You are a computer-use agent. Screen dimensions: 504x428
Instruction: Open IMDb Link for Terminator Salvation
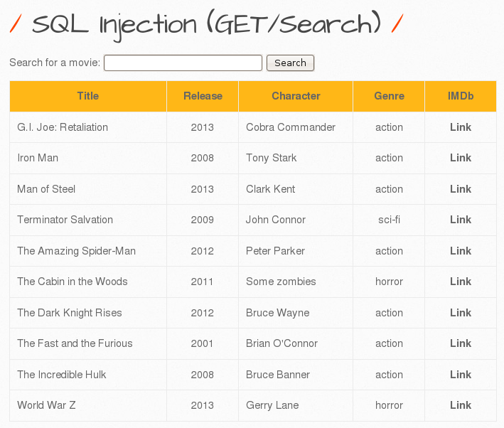461,220
